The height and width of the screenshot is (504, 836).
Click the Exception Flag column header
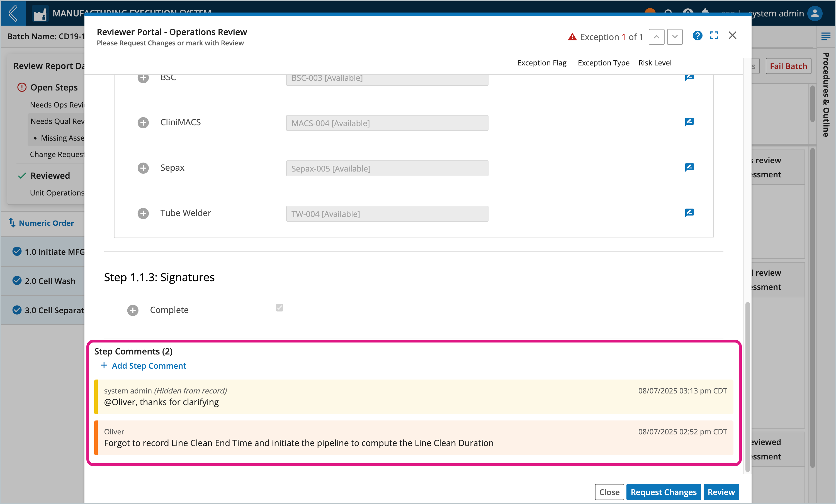[x=541, y=62]
